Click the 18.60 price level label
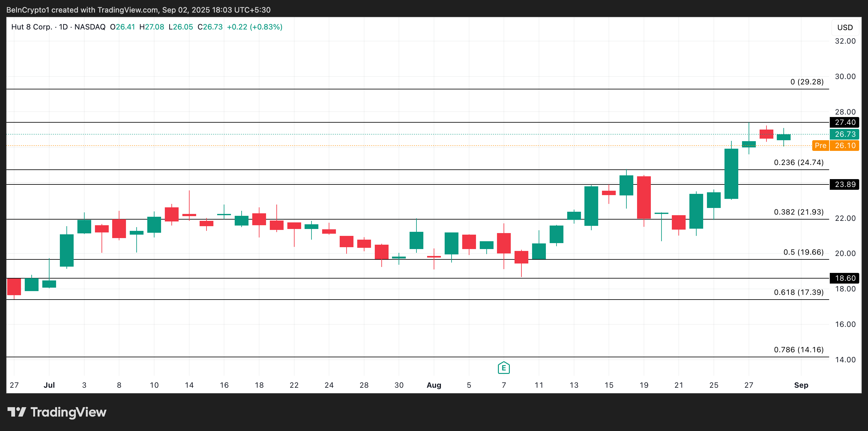 844,278
